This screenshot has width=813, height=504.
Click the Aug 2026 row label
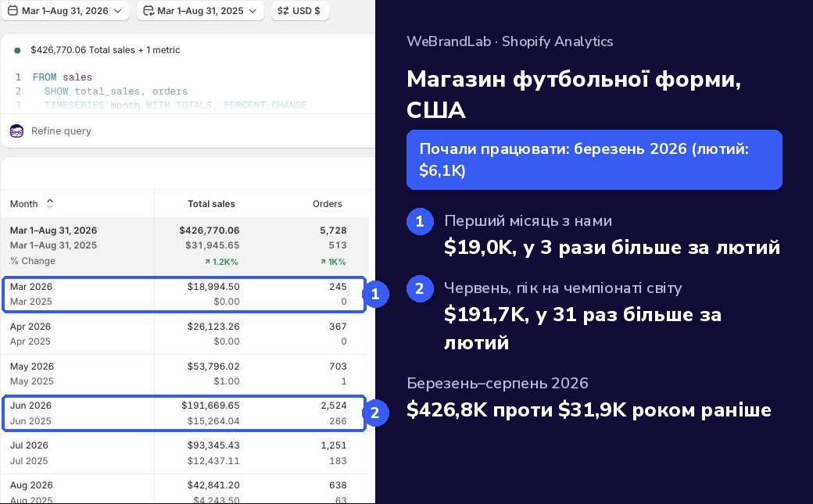(31, 484)
